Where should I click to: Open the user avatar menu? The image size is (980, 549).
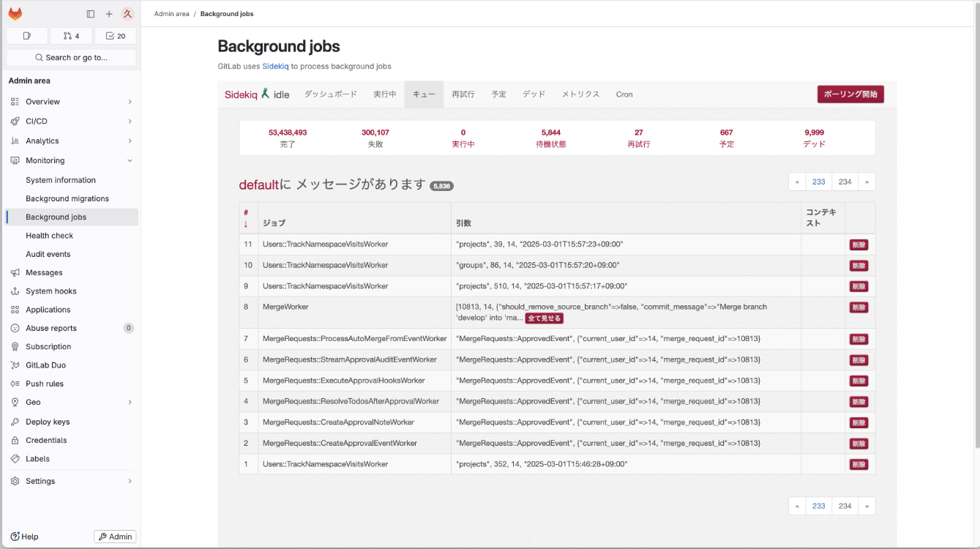pyautogui.click(x=127, y=14)
